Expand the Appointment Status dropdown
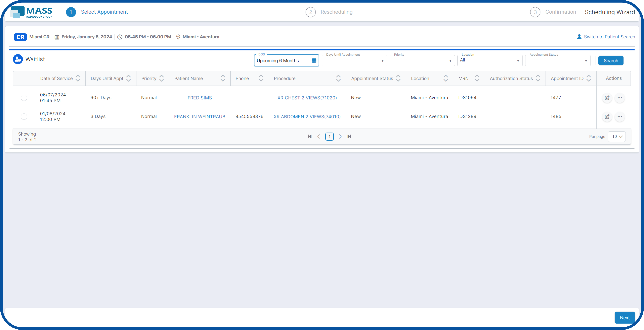Viewport: 644px width, 330px height. point(586,60)
